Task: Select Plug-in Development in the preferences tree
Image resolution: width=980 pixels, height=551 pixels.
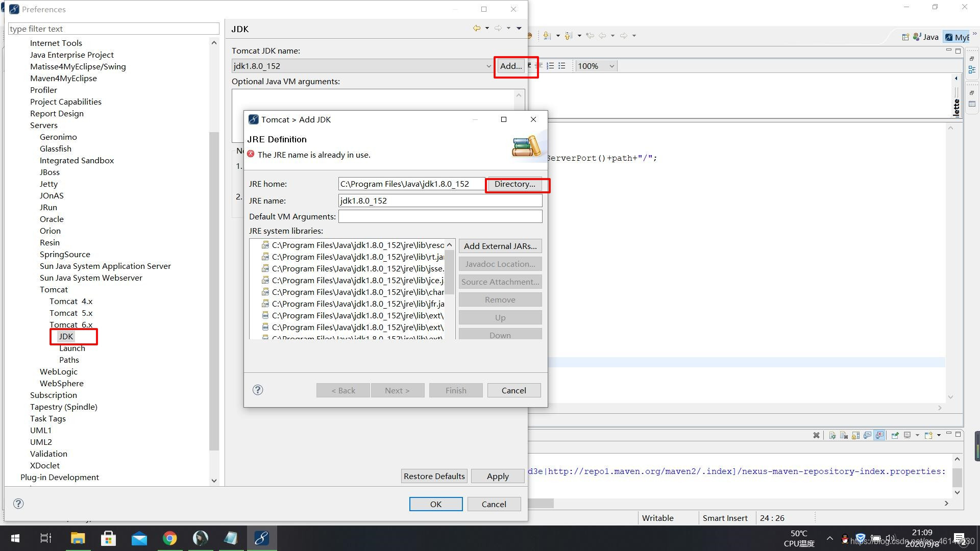Action: (60, 477)
